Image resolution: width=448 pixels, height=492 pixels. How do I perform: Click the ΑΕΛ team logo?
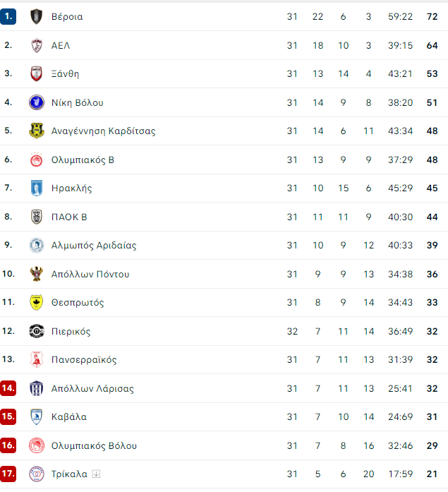click(37, 45)
